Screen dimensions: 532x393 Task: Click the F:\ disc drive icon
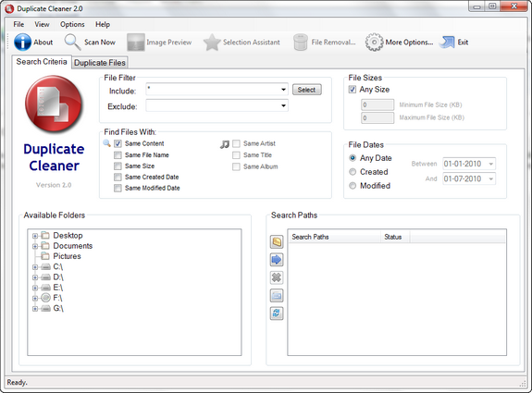click(45, 298)
